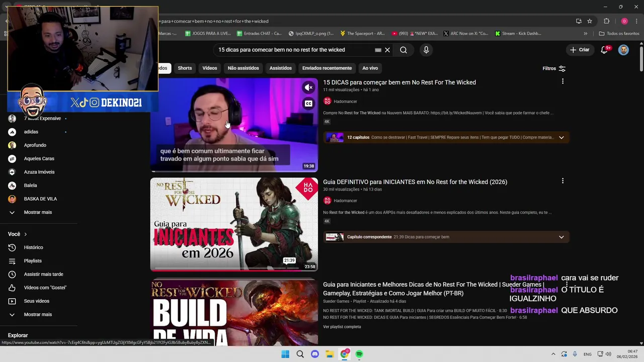Open Seus vídeos in the sidebar

(x=36, y=301)
